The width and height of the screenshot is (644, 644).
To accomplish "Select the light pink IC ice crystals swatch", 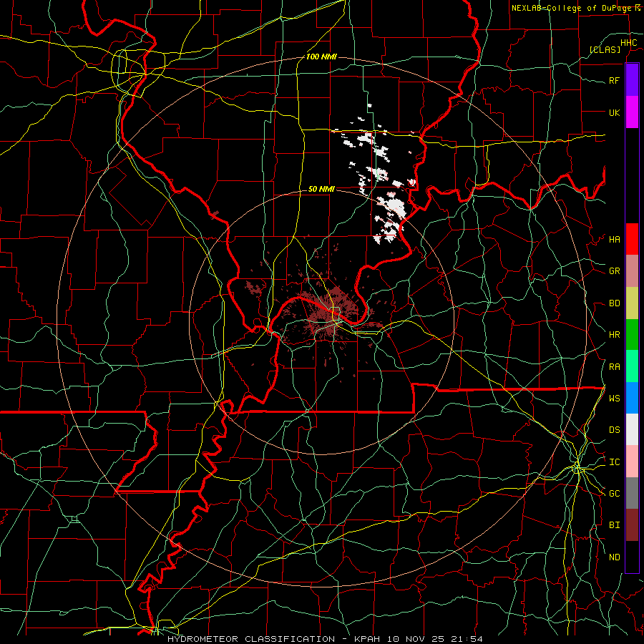I will pos(632,462).
